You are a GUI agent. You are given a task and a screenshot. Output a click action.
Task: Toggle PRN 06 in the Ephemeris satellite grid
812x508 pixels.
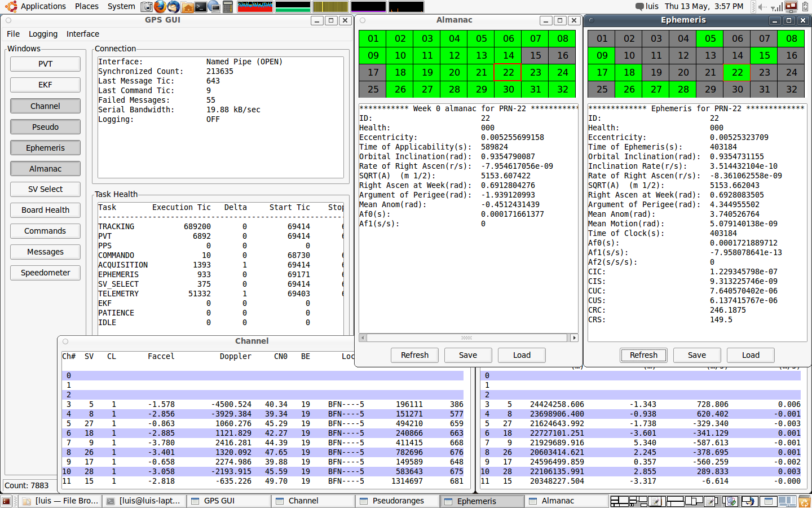pos(737,38)
